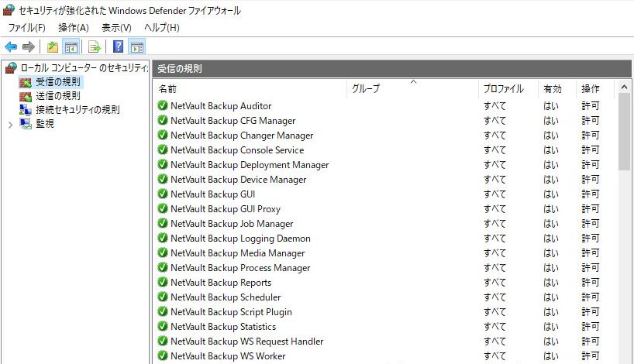Select 受信の規則 in the tree

click(x=58, y=82)
